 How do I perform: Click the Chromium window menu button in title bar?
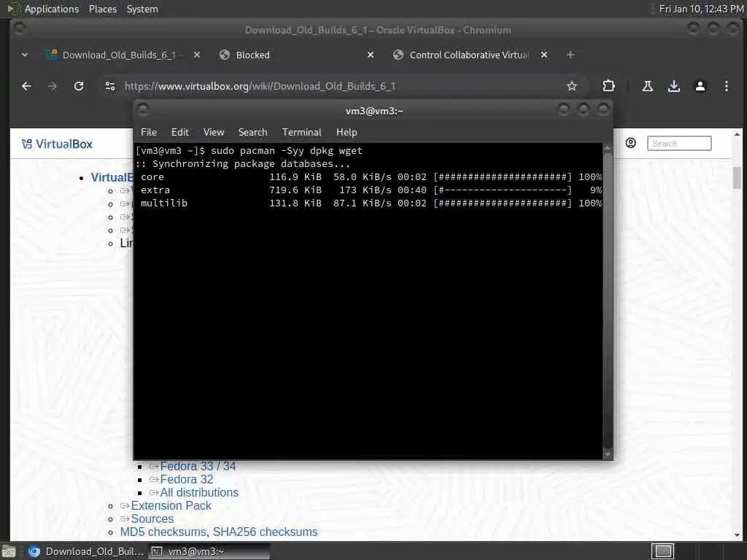point(20,29)
